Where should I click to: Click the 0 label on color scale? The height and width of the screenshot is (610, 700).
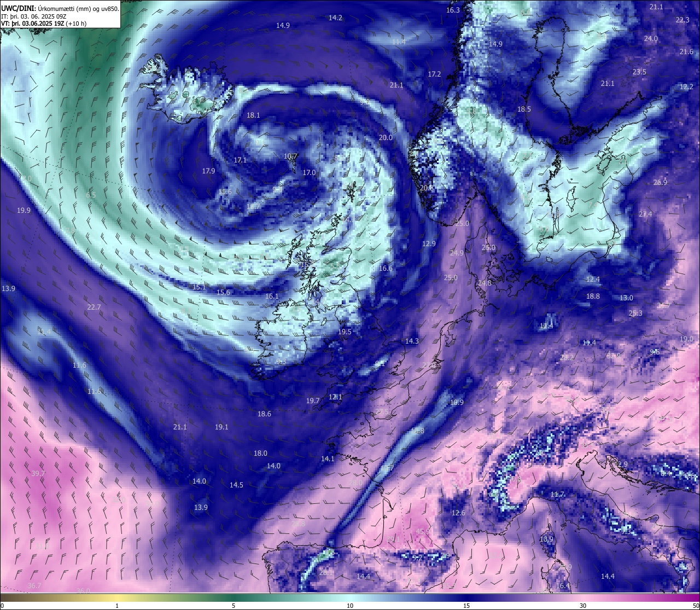[2, 606]
